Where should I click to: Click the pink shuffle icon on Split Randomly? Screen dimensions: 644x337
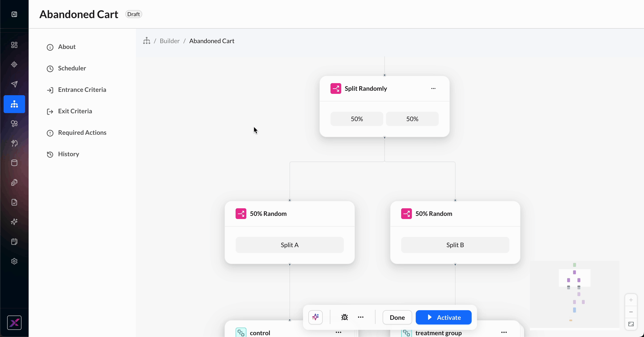pos(336,88)
